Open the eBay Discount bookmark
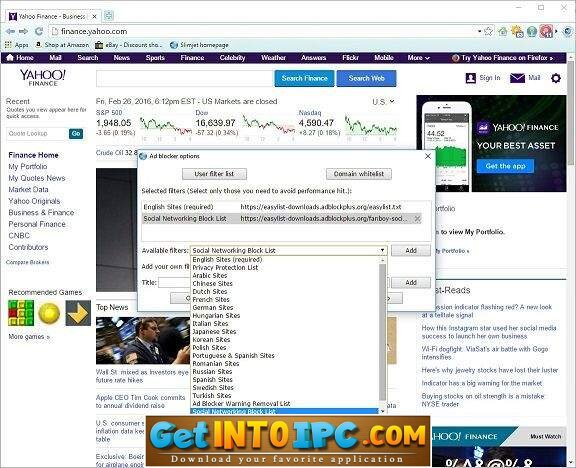 128,45
